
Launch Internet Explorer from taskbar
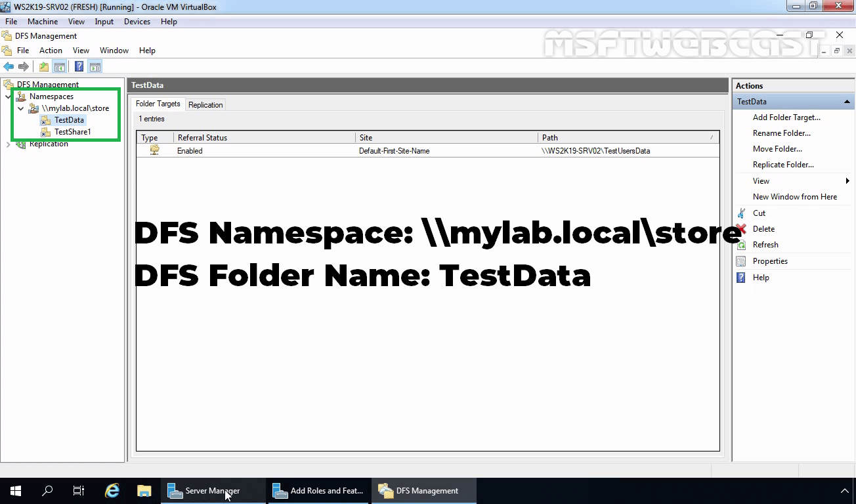click(x=112, y=491)
